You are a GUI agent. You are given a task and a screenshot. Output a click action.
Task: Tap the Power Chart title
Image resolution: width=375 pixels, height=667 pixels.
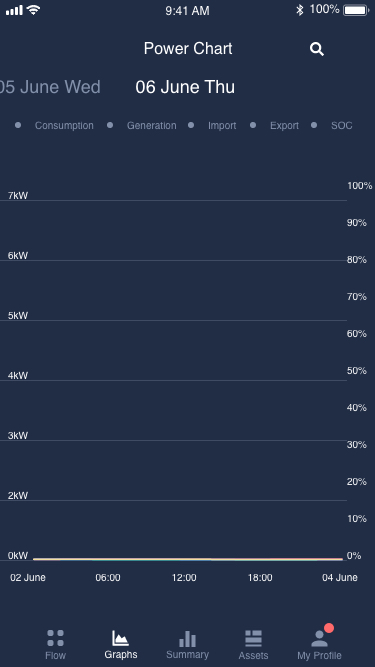(x=188, y=48)
